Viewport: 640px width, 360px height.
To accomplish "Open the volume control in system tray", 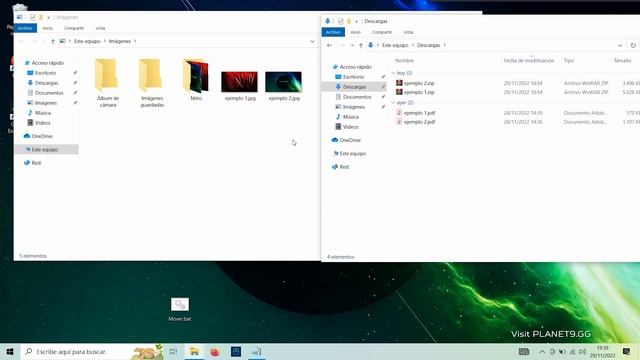I will [x=582, y=352].
